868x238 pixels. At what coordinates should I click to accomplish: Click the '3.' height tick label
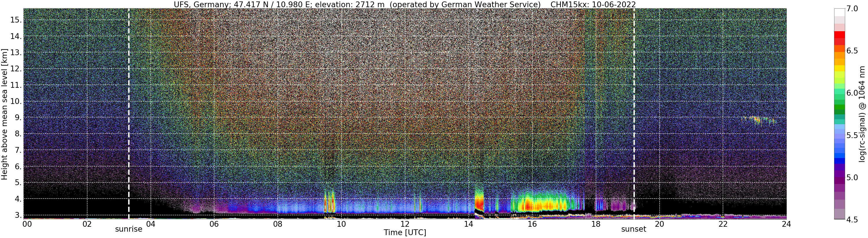coord(18,215)
